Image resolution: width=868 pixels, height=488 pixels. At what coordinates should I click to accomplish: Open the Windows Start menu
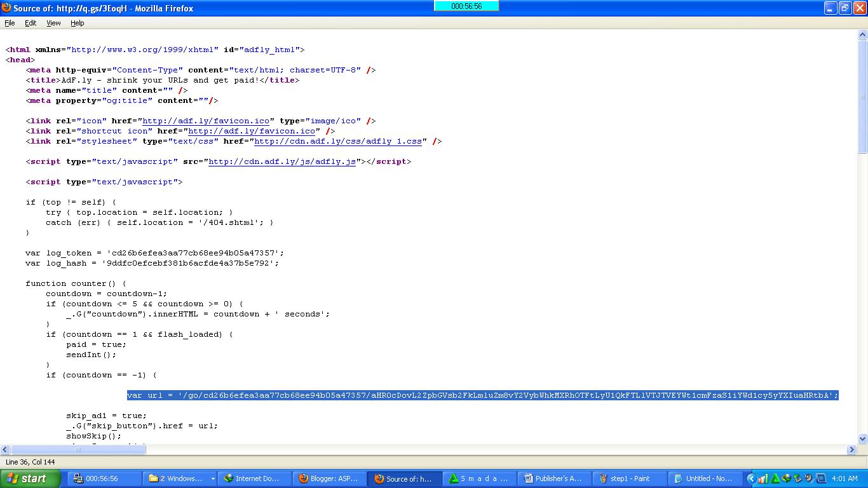click(x=31, y=478)
